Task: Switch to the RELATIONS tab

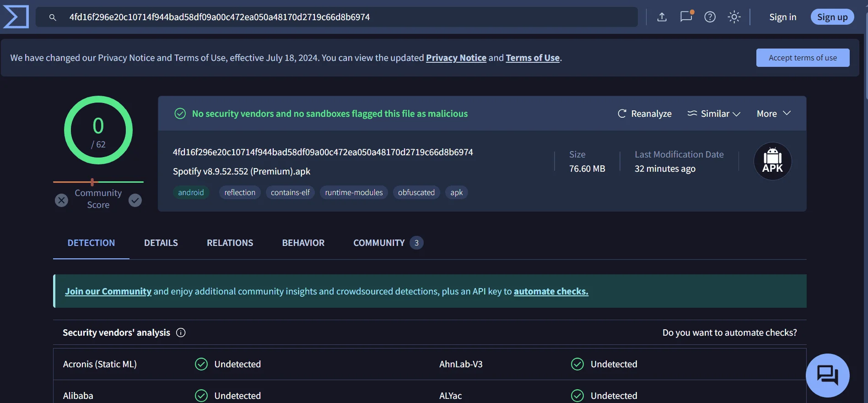Action: [230, 243]
